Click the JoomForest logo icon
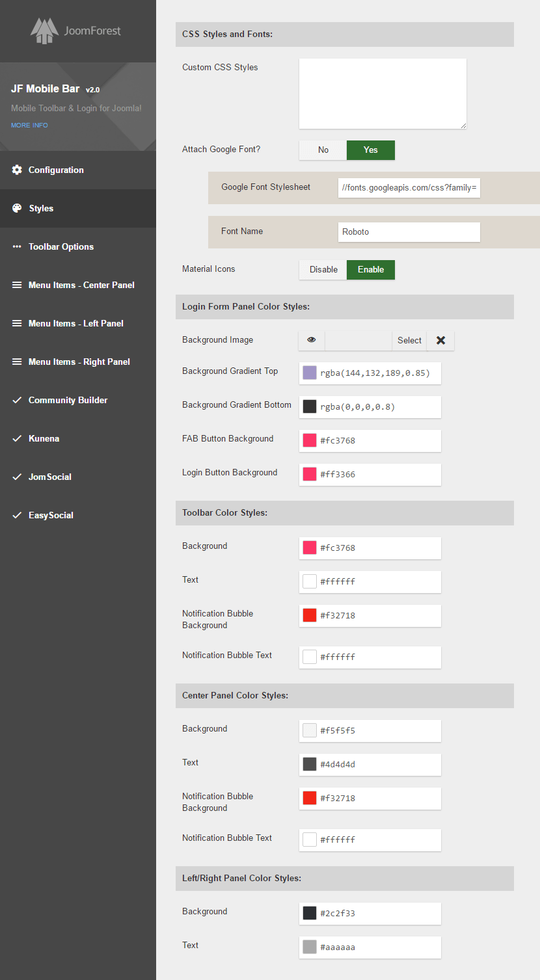 [x=44, y=31]
